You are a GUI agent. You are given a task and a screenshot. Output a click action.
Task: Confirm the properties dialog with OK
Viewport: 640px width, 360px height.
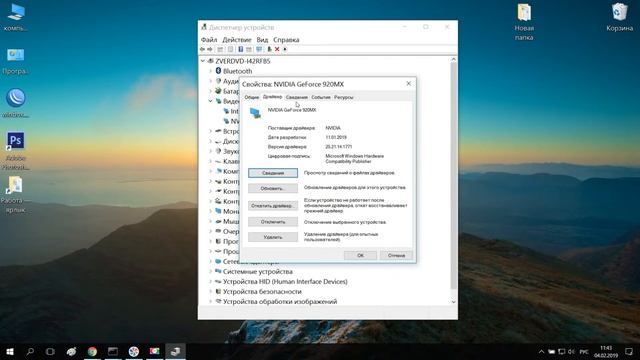click(x=360, y=256)
